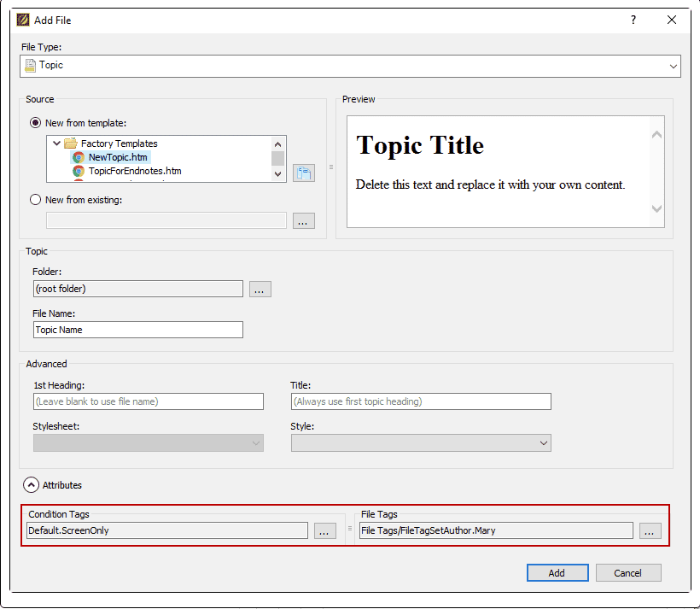Click the Add File app icon in title bar

click(x=22, y=20)
